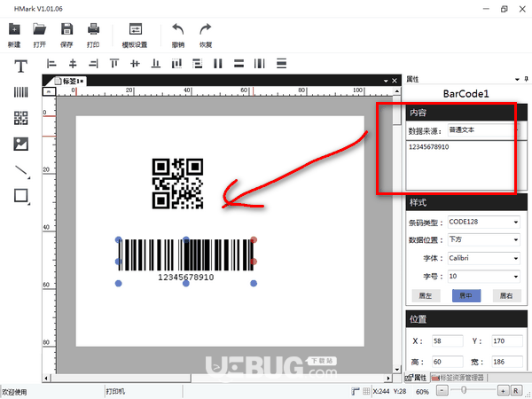Undo with the 撤销 arrow icon

(x=178, y=29)
